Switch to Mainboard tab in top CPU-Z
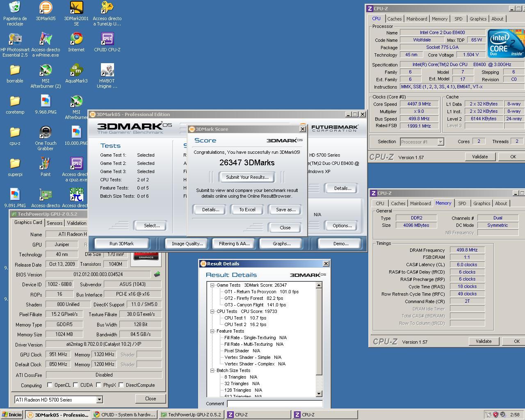The width and height of the screenshot is (525, 420). (x=417, y=19)
